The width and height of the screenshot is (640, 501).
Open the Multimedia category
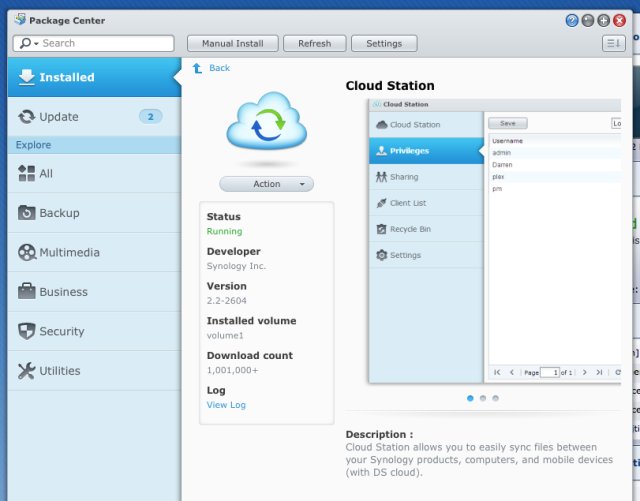point(94,252)
